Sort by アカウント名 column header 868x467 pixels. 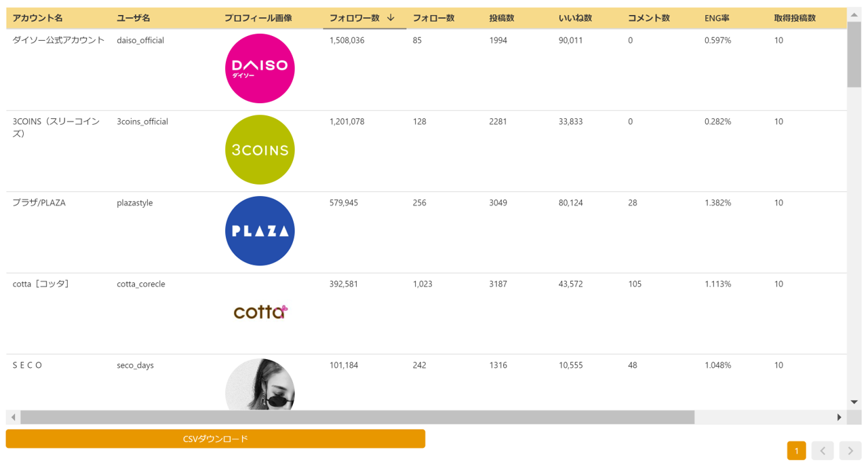[37, 18]
